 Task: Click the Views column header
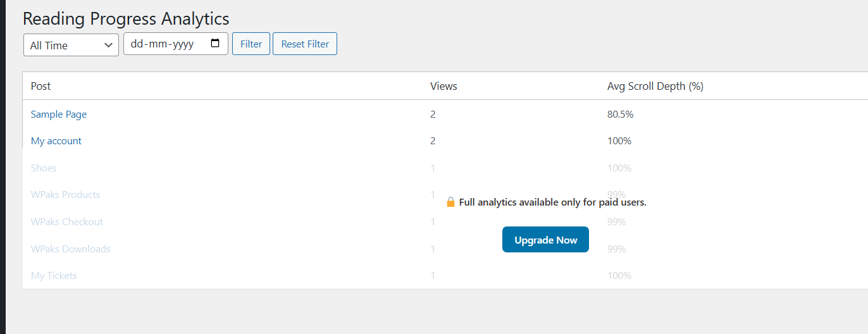[x=443, y=86]
